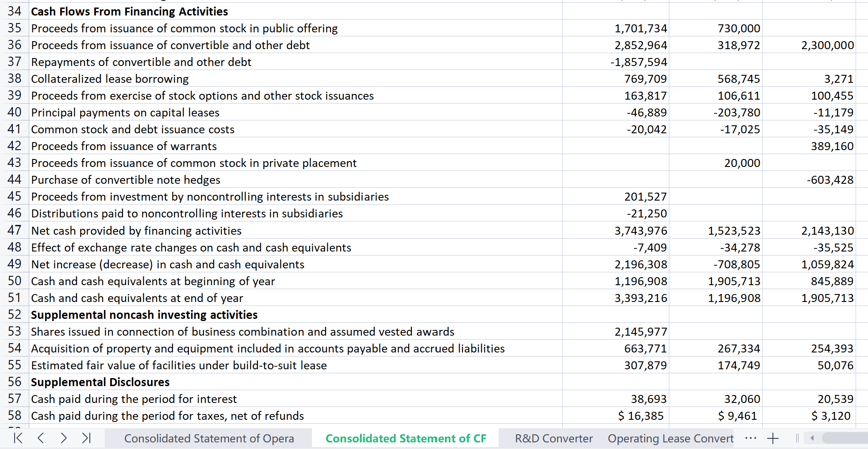
Task: Click the value 2,300,000
Action: click(x=827, y=45)
